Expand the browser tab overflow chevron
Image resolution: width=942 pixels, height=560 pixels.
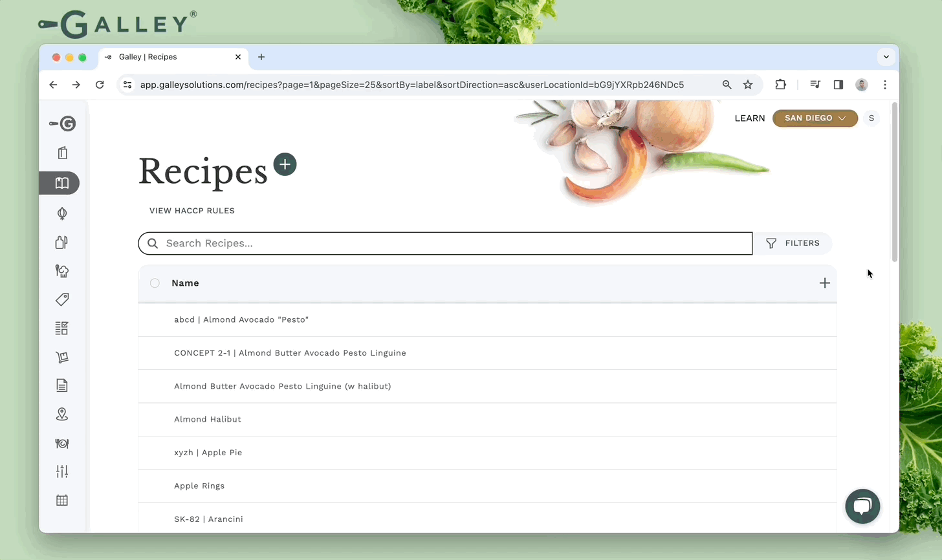pos(886,57)
